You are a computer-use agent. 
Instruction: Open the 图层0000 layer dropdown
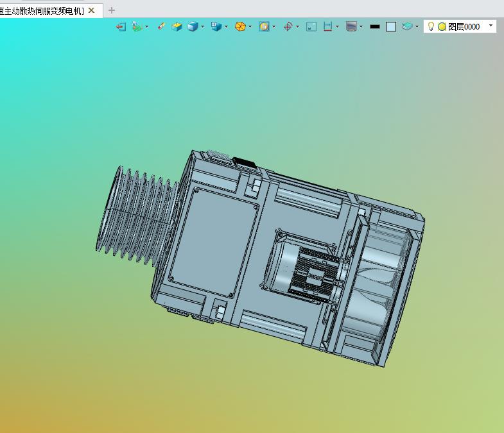point(491,26)
